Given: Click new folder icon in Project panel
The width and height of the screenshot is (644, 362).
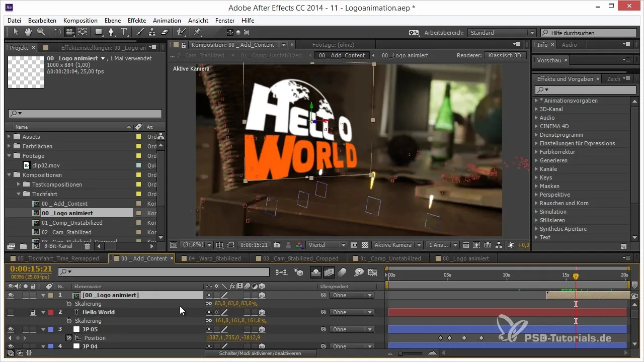Looking at the screenshot, I should 23,246.
